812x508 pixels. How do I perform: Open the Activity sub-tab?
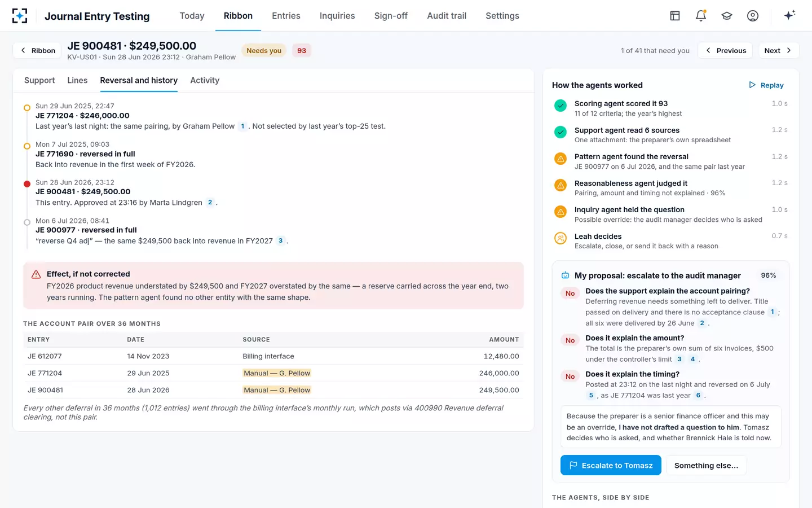coord(205,80)
